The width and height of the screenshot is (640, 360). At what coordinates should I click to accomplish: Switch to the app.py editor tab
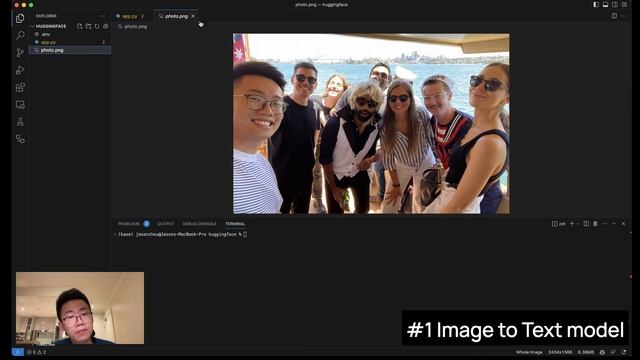(131, 16)
